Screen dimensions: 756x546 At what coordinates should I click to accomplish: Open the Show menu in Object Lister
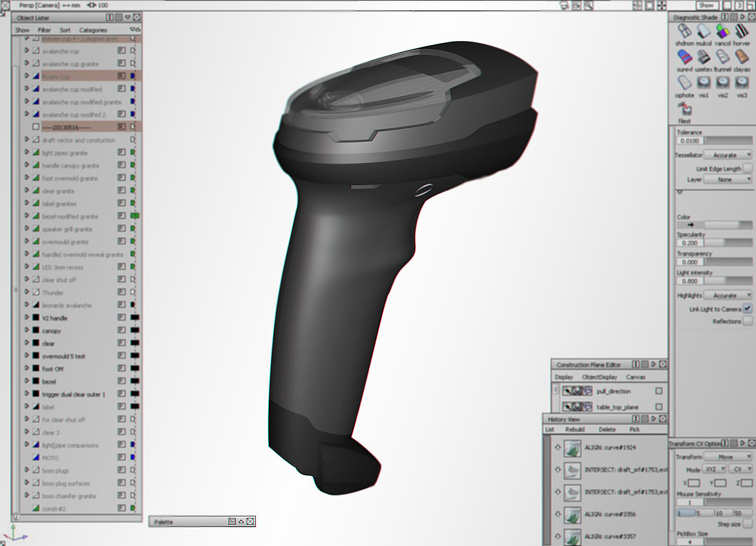coord(22,30)
